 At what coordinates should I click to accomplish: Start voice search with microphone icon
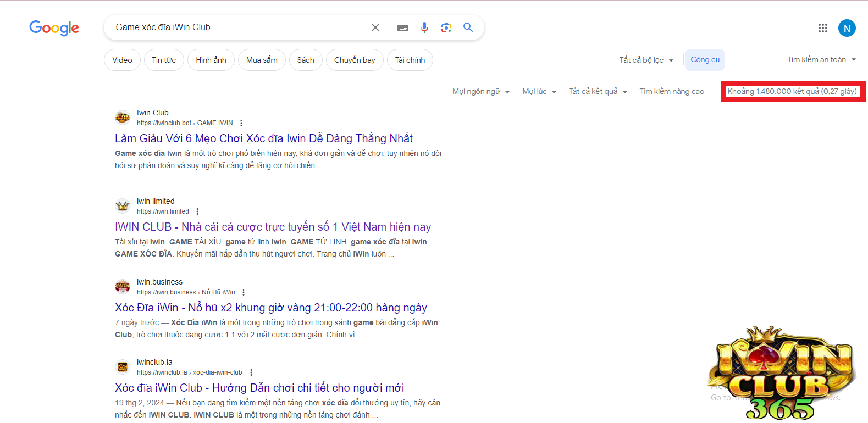click(424, 27)
